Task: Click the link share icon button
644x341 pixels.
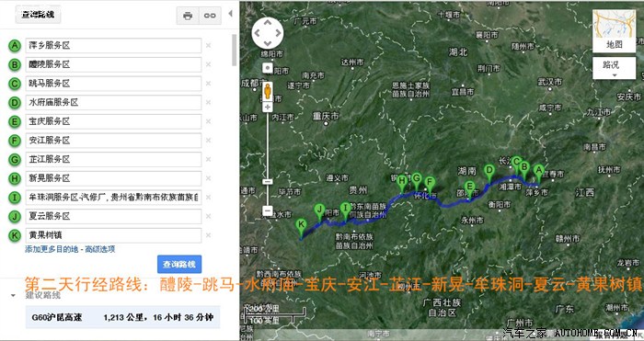Action: [x=210, y=16]
